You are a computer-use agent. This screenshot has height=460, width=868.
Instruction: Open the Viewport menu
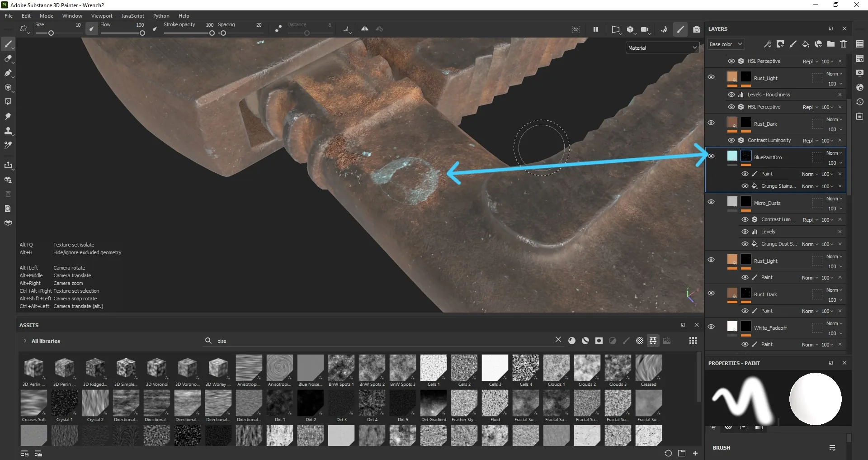click(102, 16)
